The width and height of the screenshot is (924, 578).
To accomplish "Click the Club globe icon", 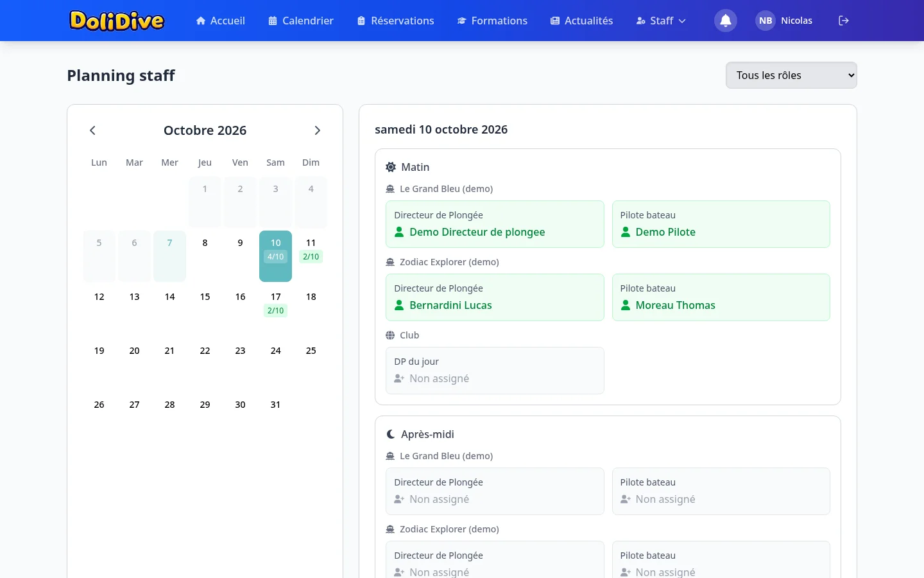I will [390, 335].
